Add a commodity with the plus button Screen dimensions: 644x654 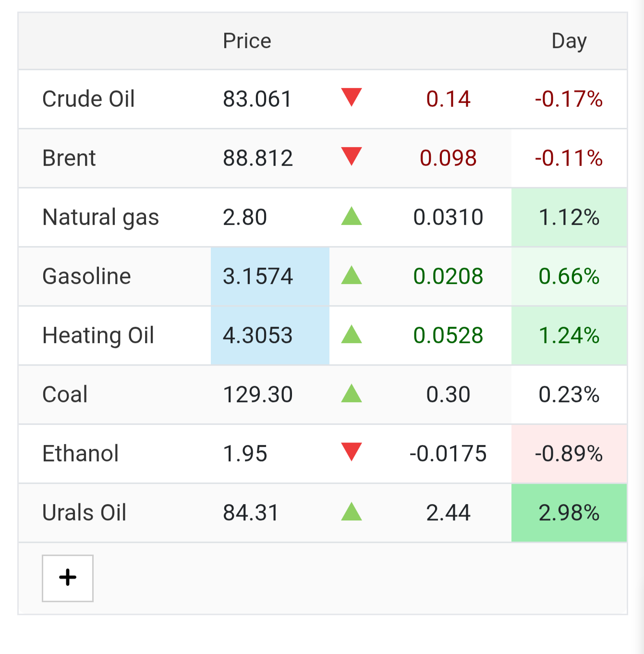click(x=68, y=578)
